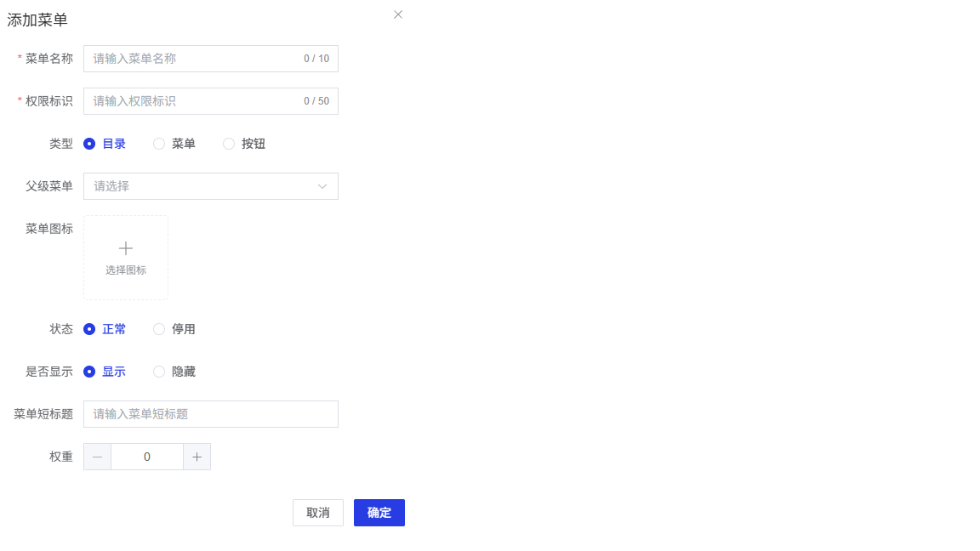Expand parent menu list via chevron arrow
The width and height of the screenshot is (980, 551).
pos(322,186)
